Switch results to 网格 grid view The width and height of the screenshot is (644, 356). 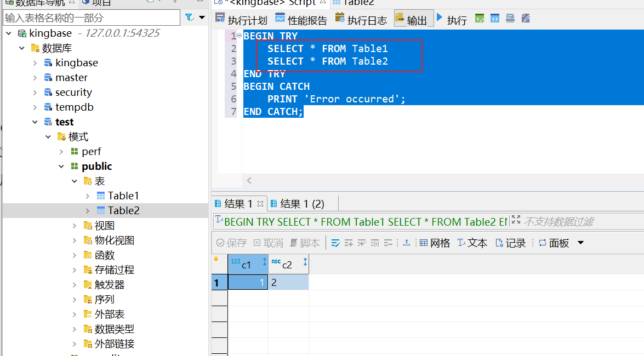[435, 243]
